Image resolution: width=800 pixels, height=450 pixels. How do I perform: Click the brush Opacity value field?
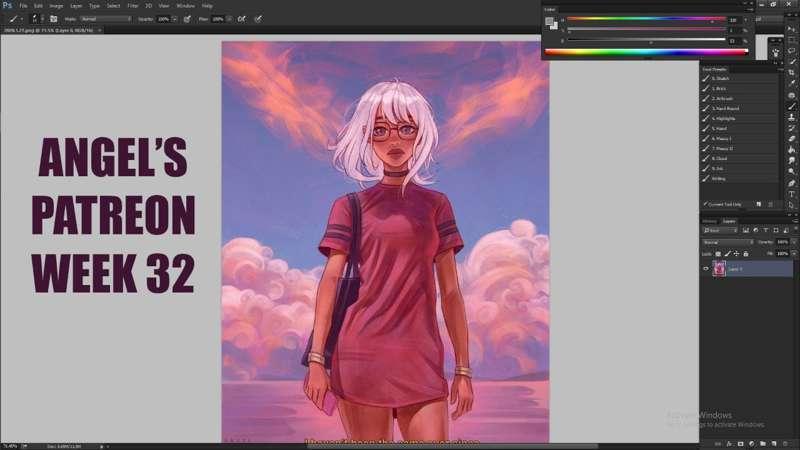163,19
